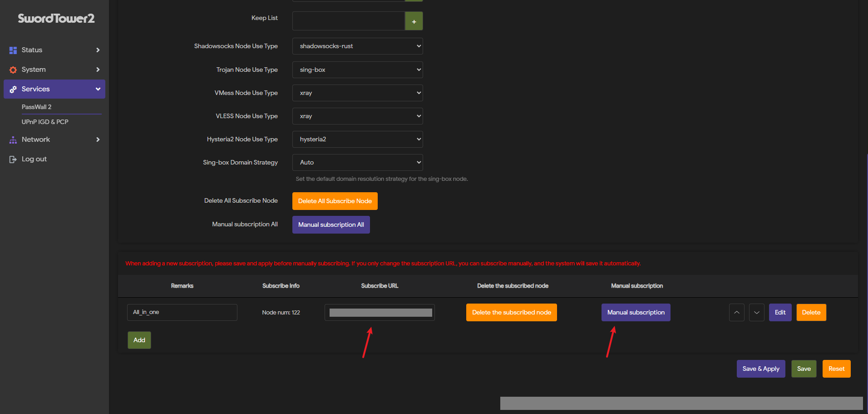Click Manual subscription All button
The image size is (868, 414).
(331, 225)
